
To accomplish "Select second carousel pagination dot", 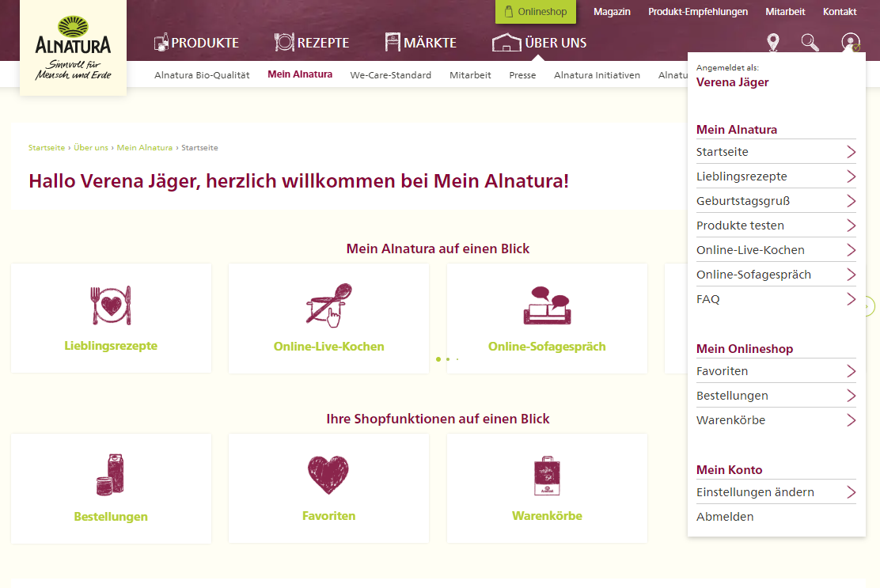I will pos(448,359).
